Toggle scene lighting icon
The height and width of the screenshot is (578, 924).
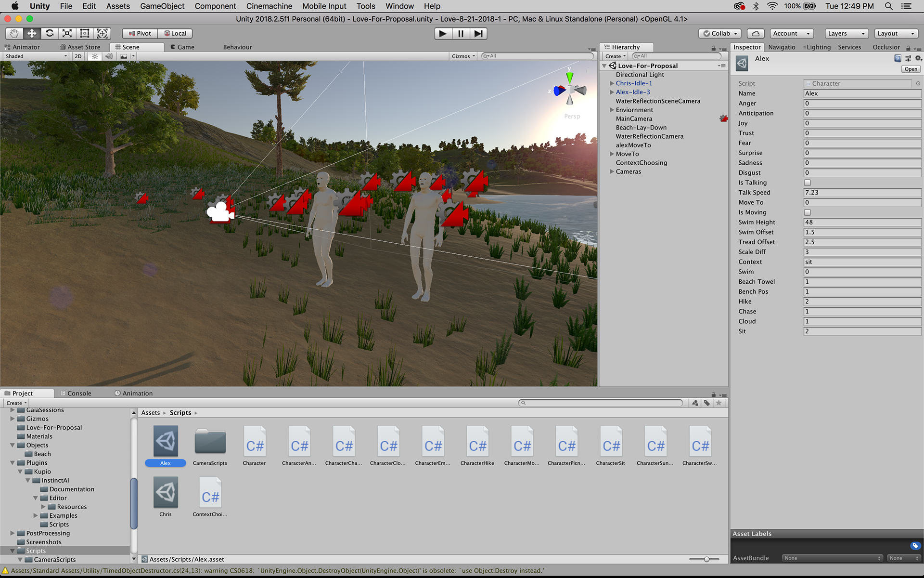[95, 56]
